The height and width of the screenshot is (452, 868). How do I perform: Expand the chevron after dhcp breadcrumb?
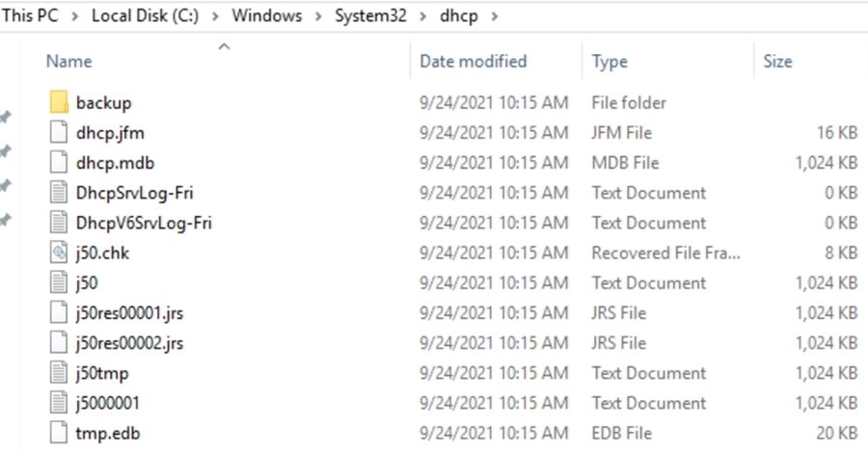[496, 17]
